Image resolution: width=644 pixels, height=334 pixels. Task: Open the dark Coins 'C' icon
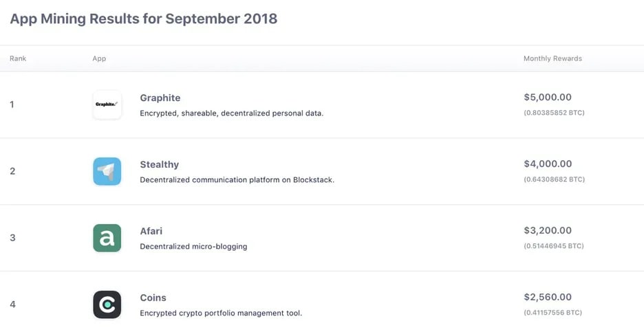coord(107,304)
